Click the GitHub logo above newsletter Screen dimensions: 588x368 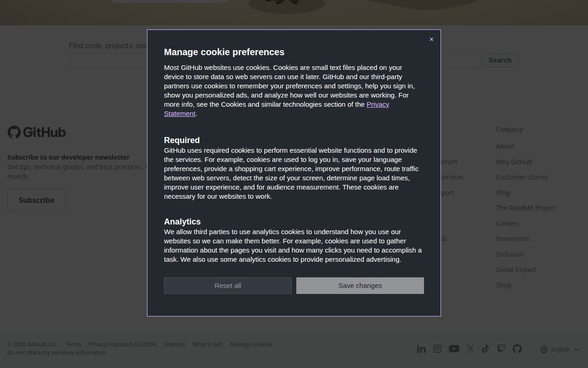(x=37, y=132)
